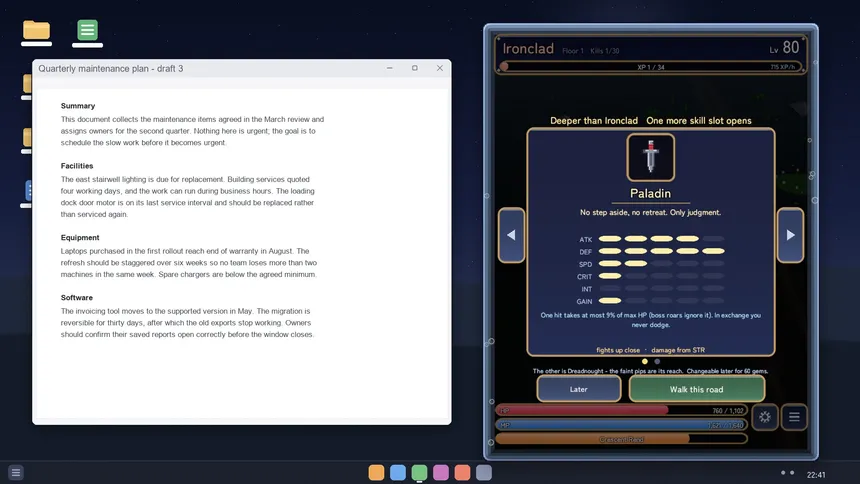The image size is (860, 484).
Task: Click the Ironclad zone title
Action: coord(528,49)
